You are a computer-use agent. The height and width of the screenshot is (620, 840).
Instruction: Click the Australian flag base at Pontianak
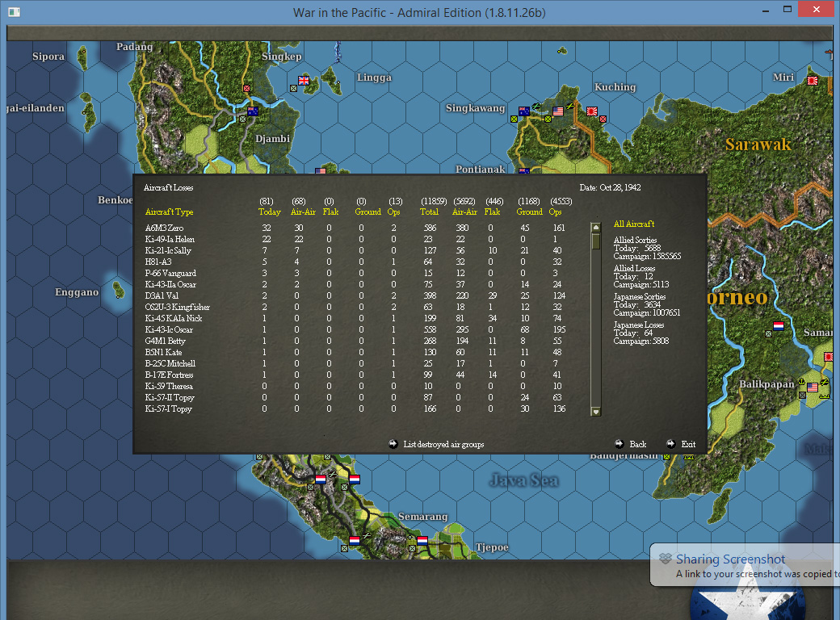(x=523, y=171)
